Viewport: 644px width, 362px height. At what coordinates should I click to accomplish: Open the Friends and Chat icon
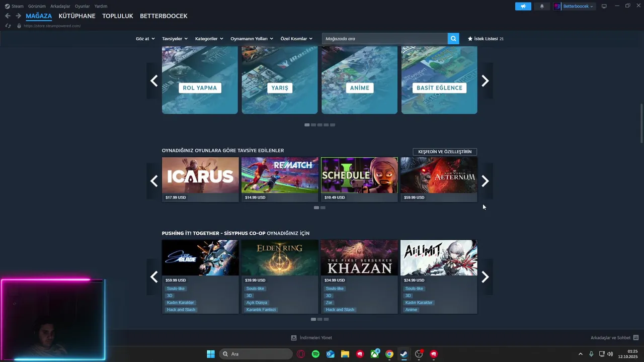(636, 338)
